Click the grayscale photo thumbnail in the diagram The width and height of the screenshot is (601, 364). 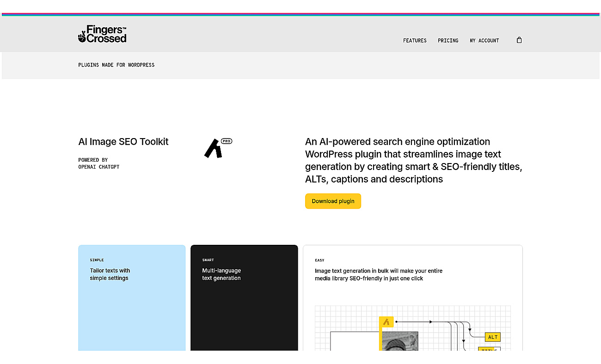[x=399, y=341]
